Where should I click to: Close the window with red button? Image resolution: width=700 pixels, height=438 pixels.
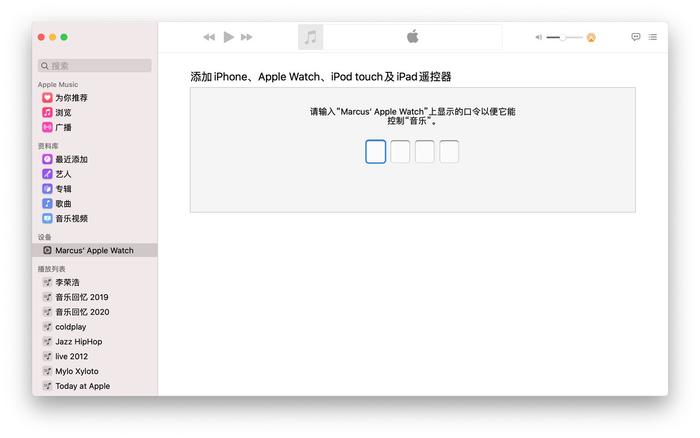coord(42,37)
